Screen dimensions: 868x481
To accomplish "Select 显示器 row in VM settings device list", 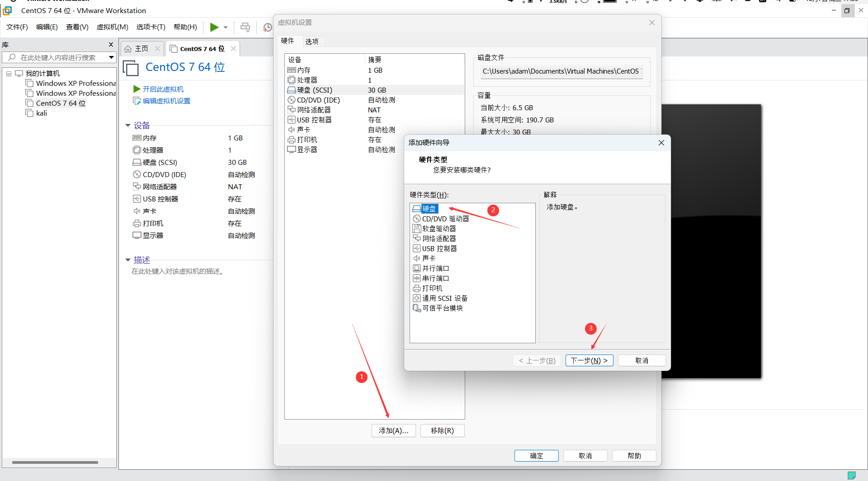I will (374, 149).
